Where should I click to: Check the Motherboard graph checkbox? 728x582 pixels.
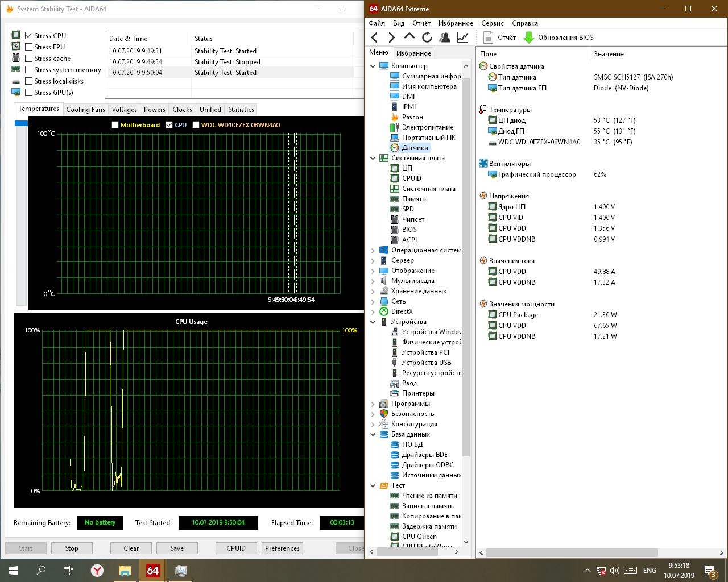115,125
